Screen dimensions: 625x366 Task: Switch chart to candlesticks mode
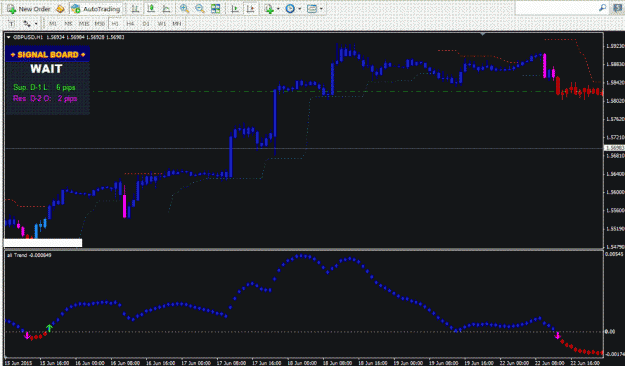[x=151, y=9]
